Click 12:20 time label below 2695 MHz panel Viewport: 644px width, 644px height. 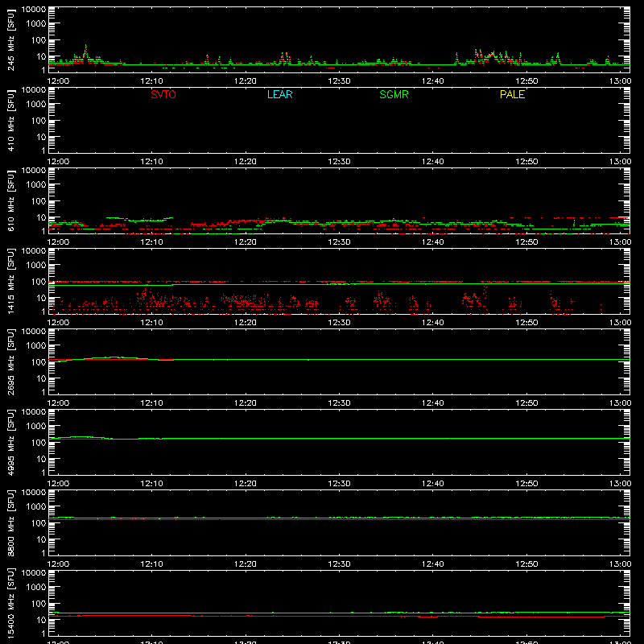246,403
